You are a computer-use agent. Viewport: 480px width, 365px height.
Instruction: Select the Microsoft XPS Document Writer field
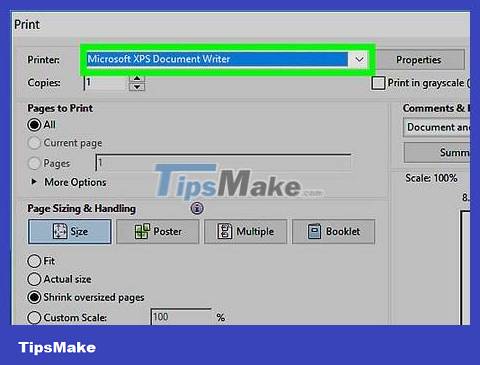point(217,59)
